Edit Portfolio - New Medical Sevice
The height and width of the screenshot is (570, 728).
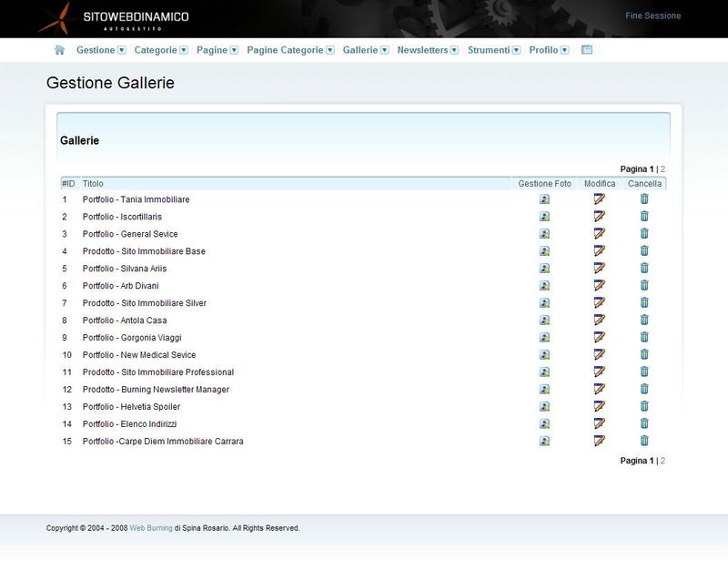(600, 354)
